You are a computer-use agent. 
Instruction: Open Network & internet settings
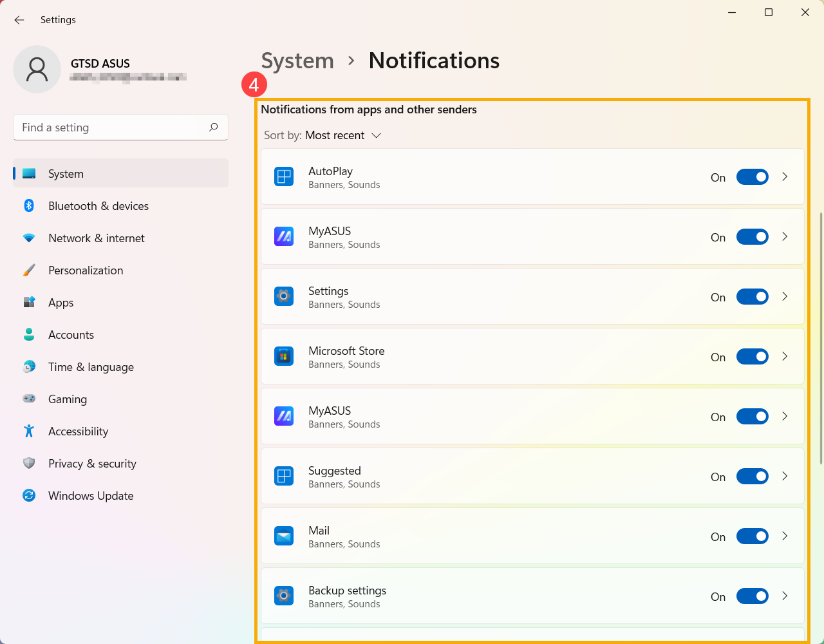click(x=96, y=238)
